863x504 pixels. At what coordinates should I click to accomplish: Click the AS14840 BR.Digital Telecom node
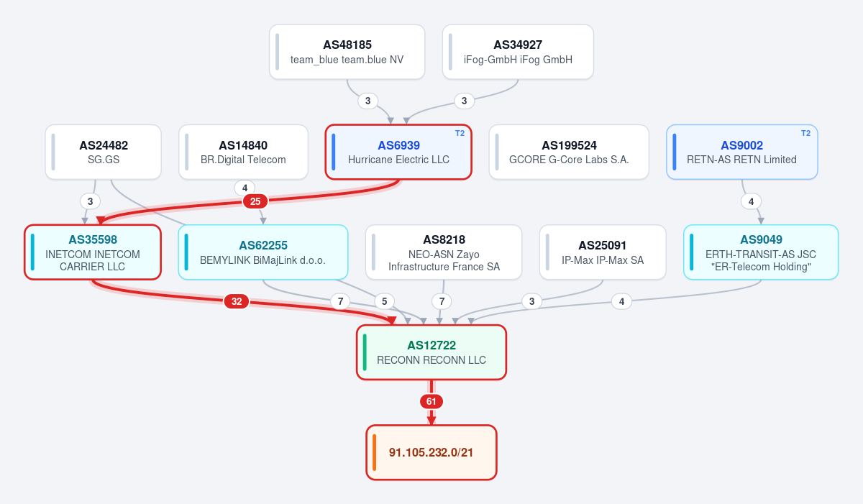[x=243, y=152]
